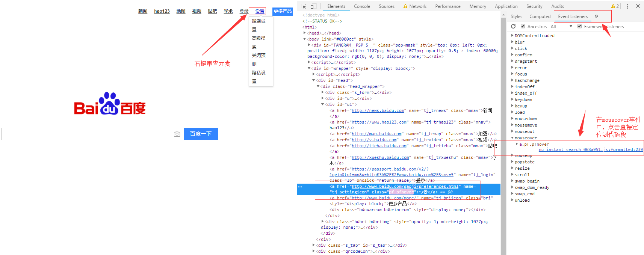Click the camera icon in search box
This screenshot has height=255, width=644.
click(177, 134)
